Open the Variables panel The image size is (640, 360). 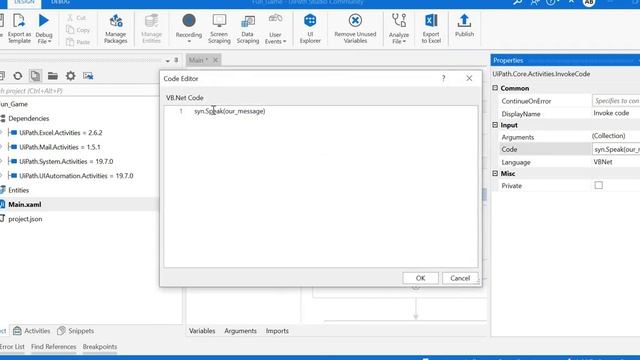click(202, 331)
